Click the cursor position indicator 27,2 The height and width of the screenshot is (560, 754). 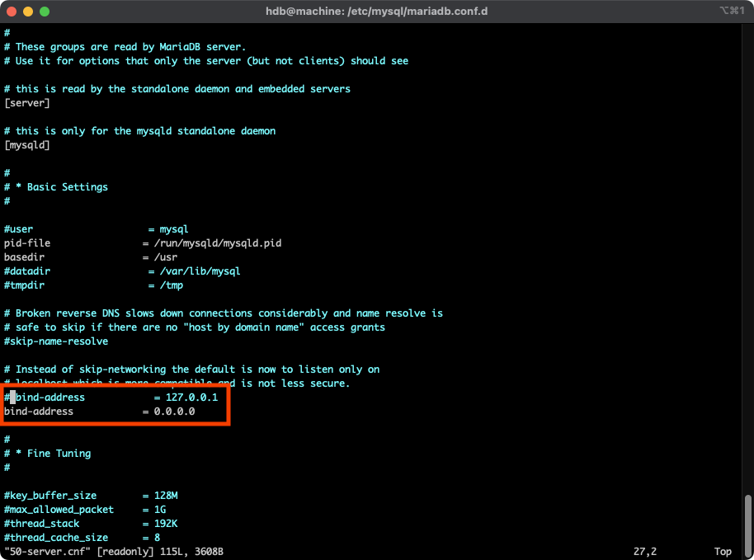644,551
